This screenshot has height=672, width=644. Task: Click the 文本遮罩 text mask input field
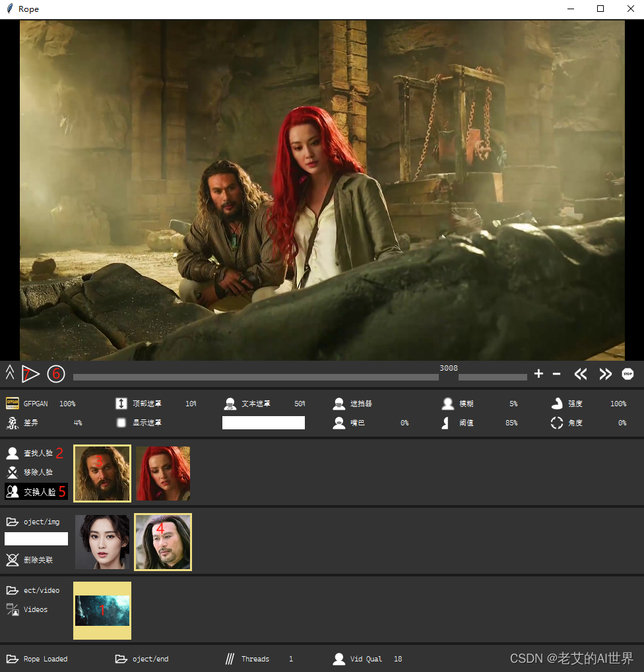point(263,423)
